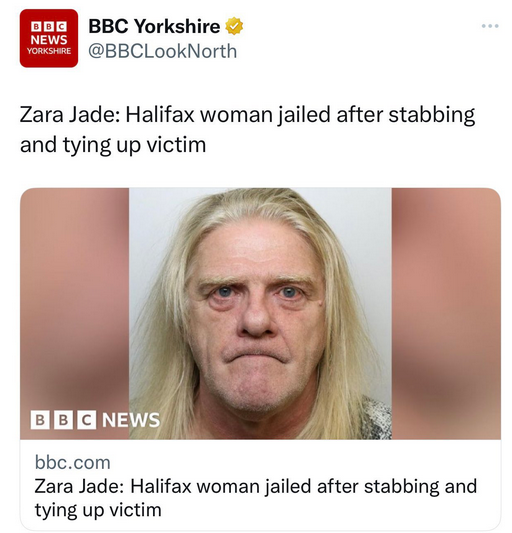Click the blurred right side of card image
Image resolution: width=512 pixels, height=533 pixels.
tap(446, 313)
